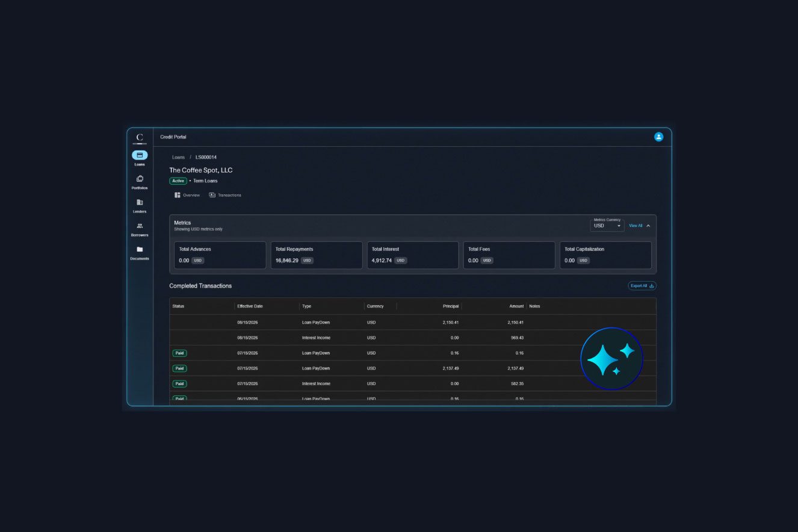Click 2,137.49 in the Amount column
798x532 pixels.
[x=515, y=368]
